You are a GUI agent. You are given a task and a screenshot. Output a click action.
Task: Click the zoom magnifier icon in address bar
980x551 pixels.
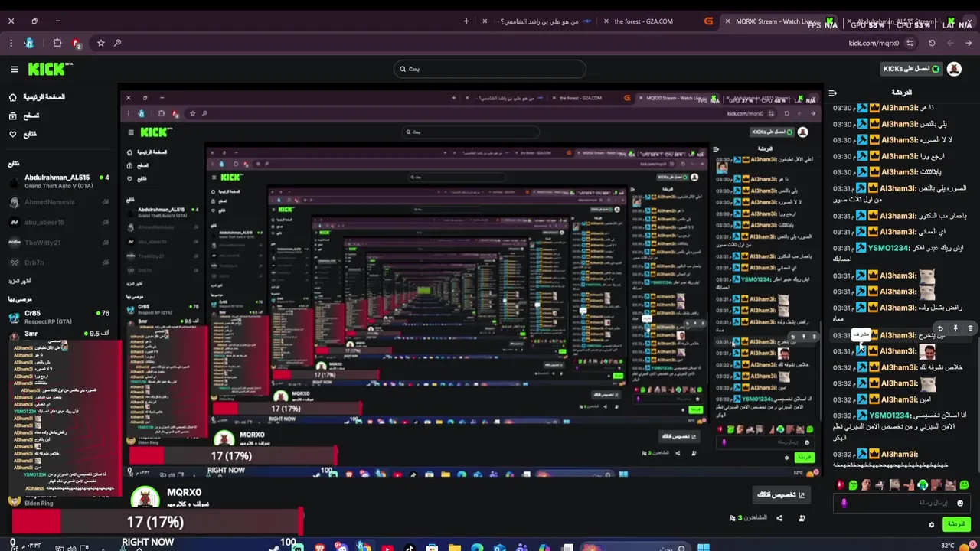tap(117, 43)
